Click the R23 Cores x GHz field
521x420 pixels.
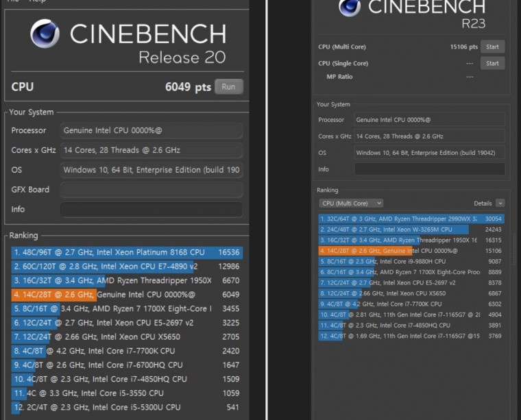pos(429,136)
